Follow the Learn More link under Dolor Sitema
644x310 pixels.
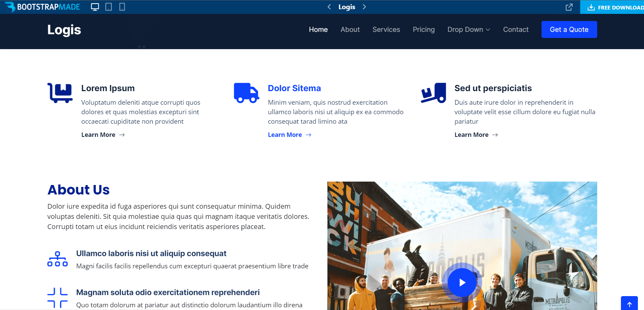coord(285,135)
